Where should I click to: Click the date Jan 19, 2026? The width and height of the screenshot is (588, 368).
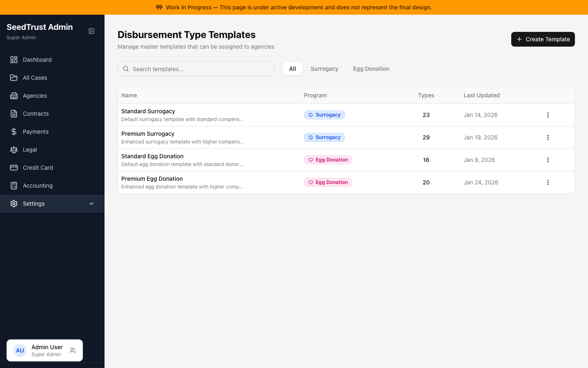pos(481,137)
